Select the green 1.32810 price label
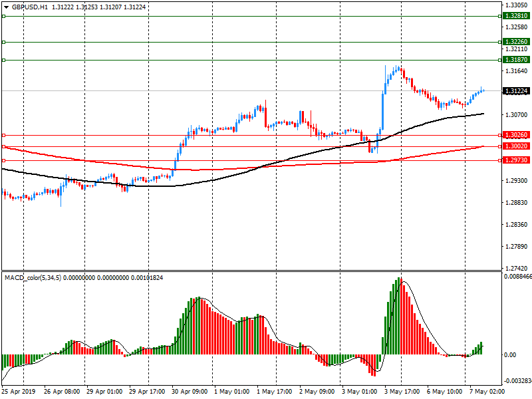 [516, 15]
